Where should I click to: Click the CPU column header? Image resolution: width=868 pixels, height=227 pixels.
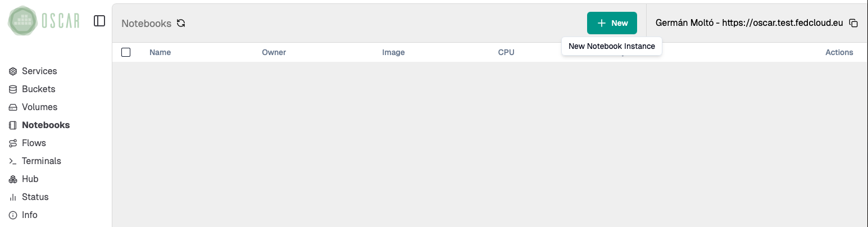[506, 52]
